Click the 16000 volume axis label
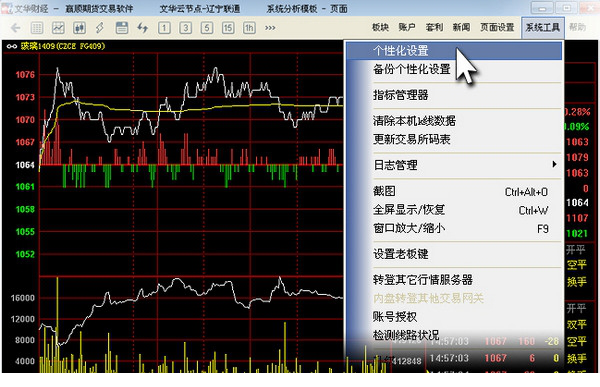The image size is (600, 387). coord(23,298)
